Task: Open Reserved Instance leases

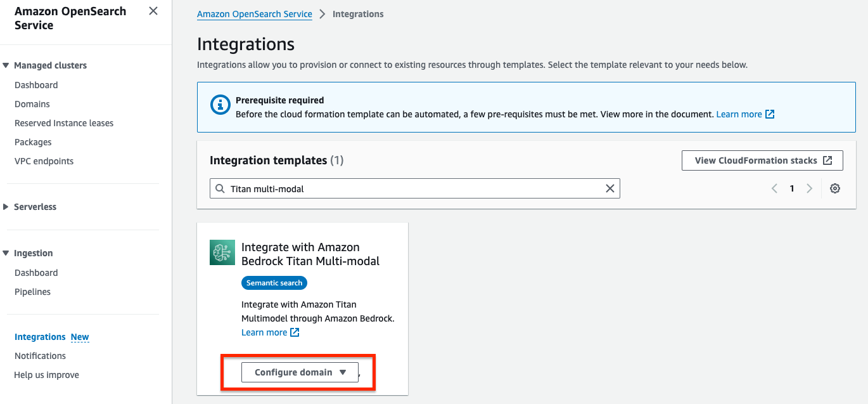Action: coord(64,123)
